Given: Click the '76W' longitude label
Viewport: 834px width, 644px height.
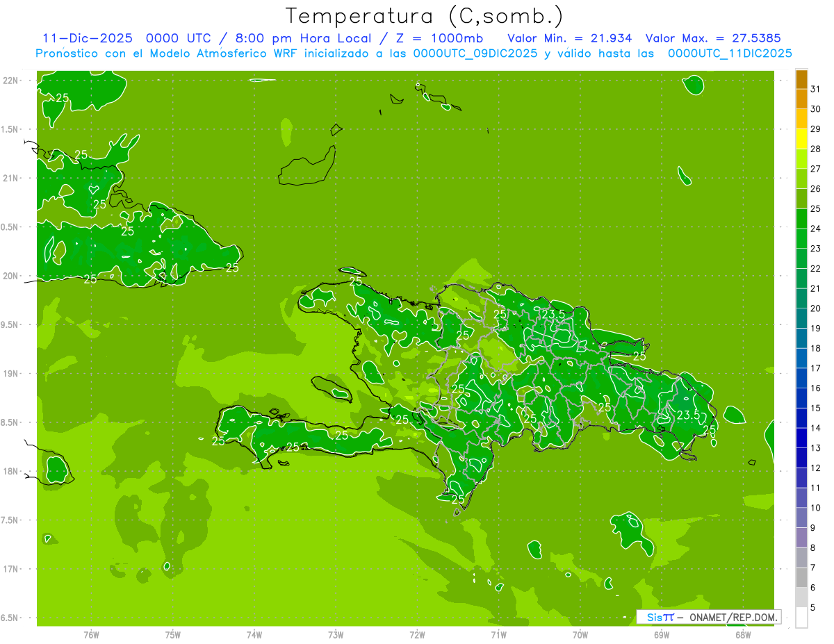Looking at the screenshot, I should coord(91,634).
